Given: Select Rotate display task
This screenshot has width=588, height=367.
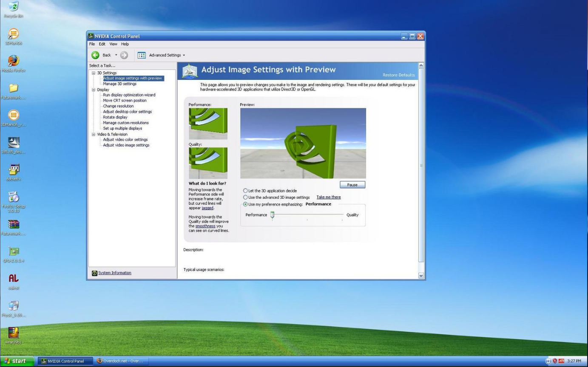Looking at the screenshot, I should 115,117.
